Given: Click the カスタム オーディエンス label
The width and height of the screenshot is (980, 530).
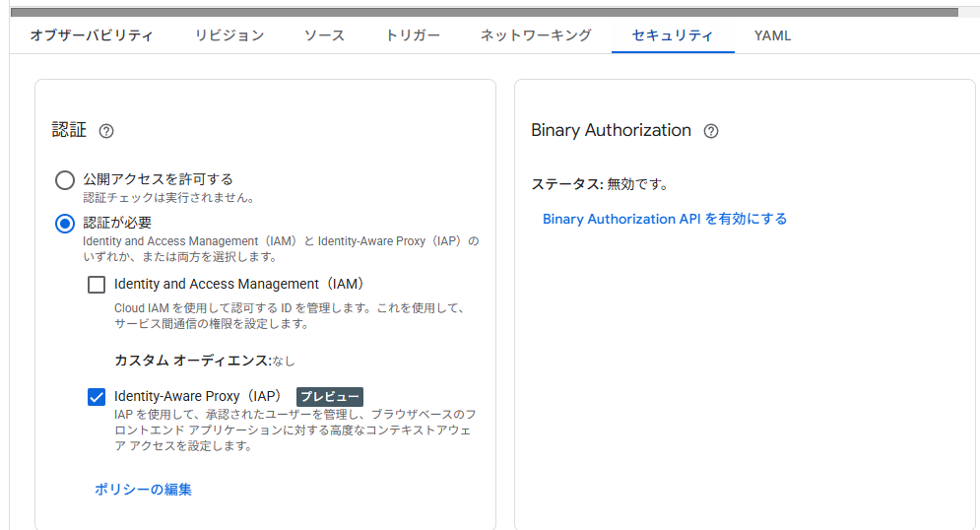Looking at the screenshot, I should 192,361.
